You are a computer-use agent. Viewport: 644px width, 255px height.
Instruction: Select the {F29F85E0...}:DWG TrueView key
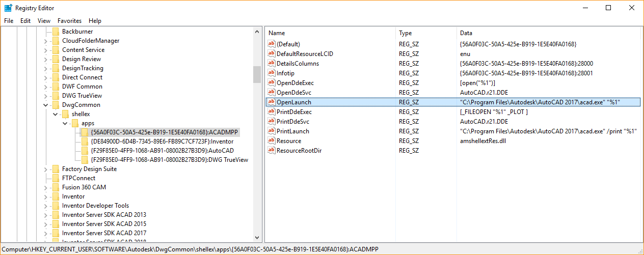(x=169, y=160)
